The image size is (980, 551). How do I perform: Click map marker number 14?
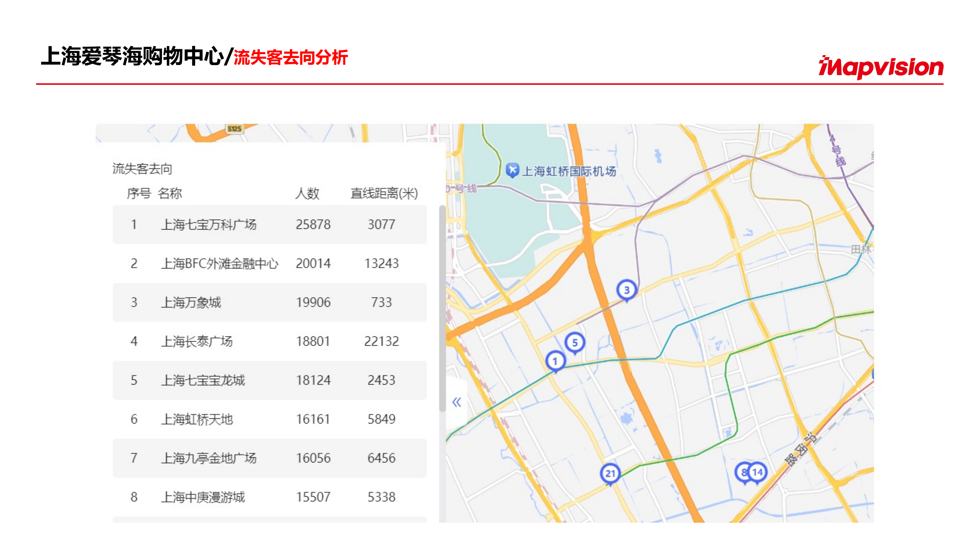pyautogui.click(x=757, y=472)
